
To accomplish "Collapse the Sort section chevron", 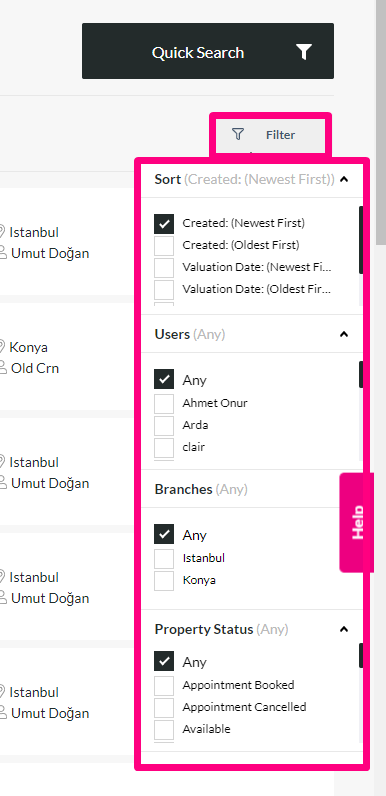I will click(344, 179).
